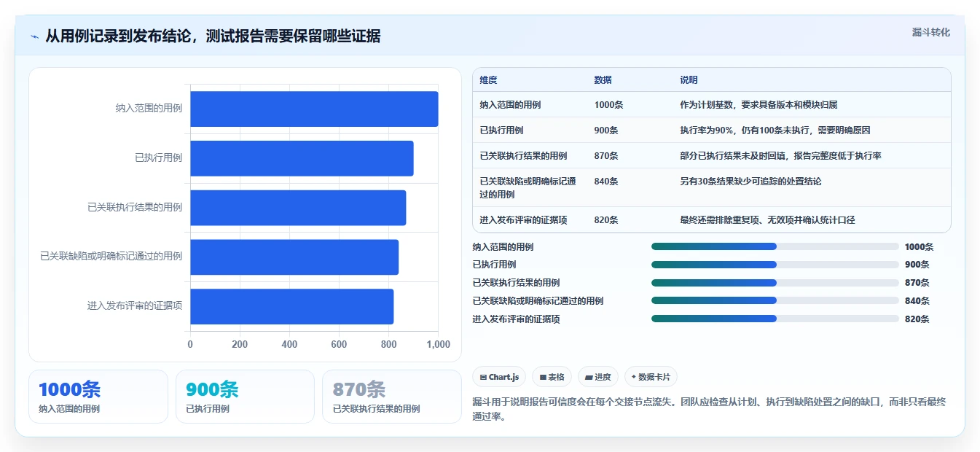Click the 说明 column header
The height and width of the screenshot is (452, 980).
pyautogui.click(x=689, y=80)
